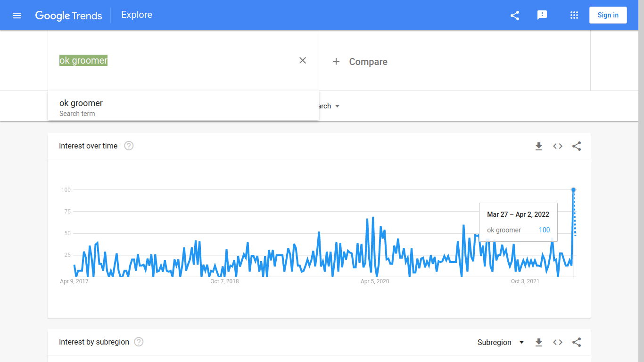The image size is (644, 362).
Task: Click the 'Oct 7, 2018' axis label
Action: (x=224, y=281)
